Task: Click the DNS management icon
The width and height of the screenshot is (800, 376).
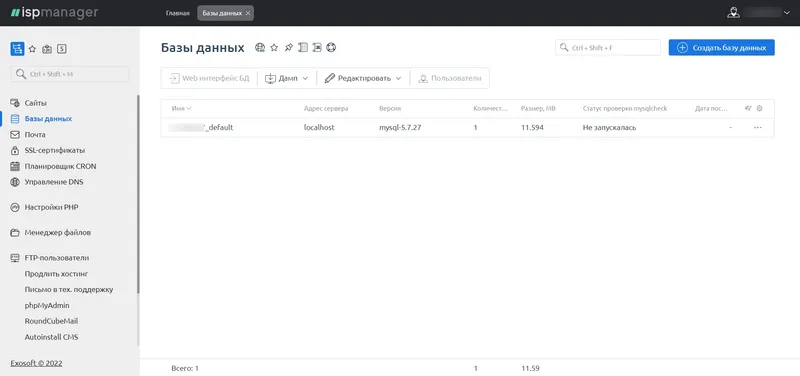Action: click(x=15, y=182)
